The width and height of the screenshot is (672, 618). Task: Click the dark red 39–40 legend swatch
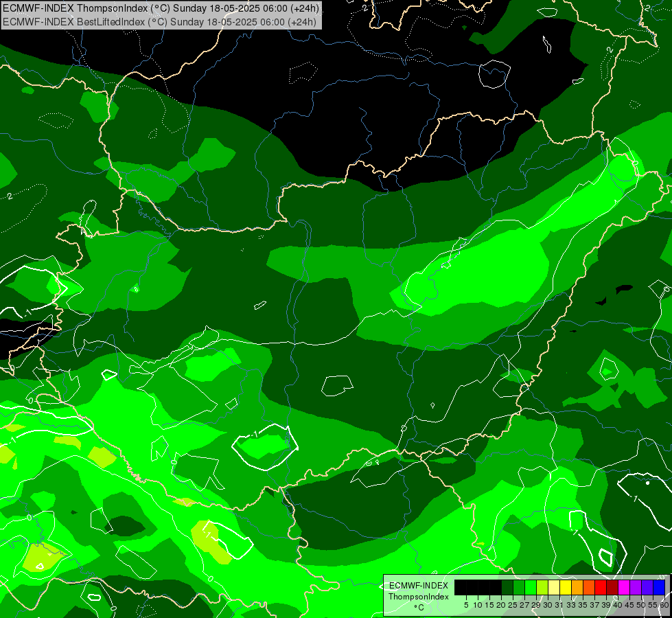point(612,587)
